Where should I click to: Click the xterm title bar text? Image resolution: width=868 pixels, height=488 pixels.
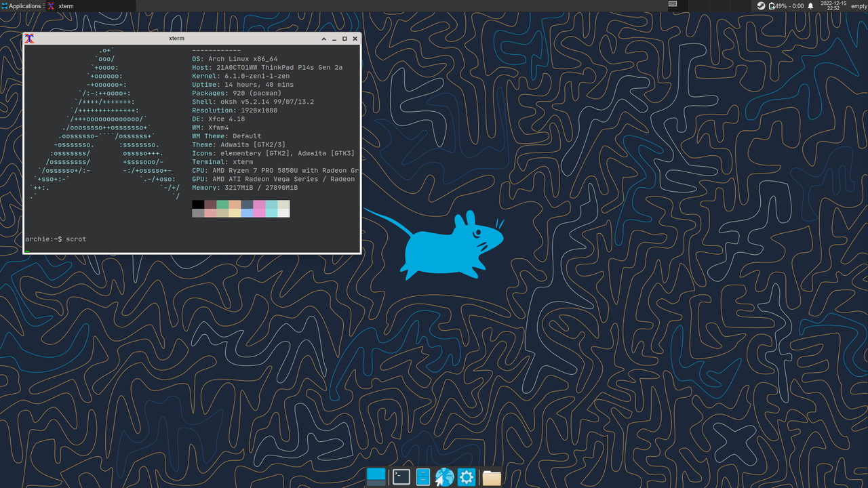(176, 39)
